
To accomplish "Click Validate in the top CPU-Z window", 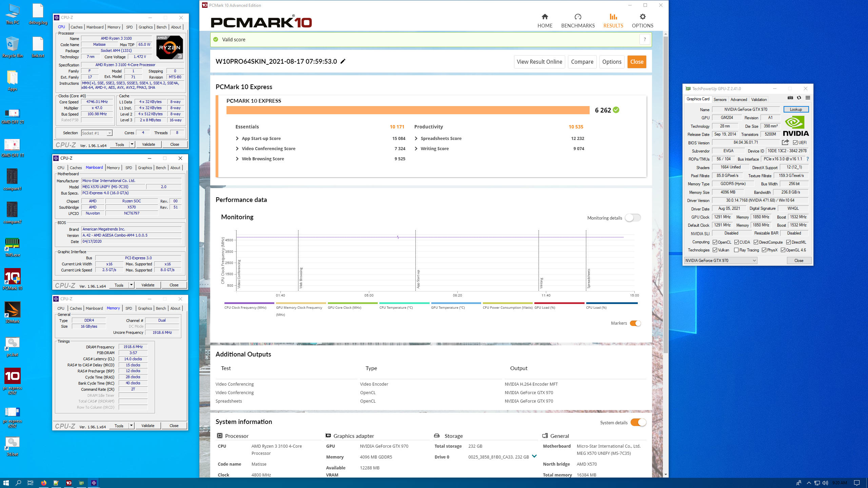I will [x=149, y=144].
